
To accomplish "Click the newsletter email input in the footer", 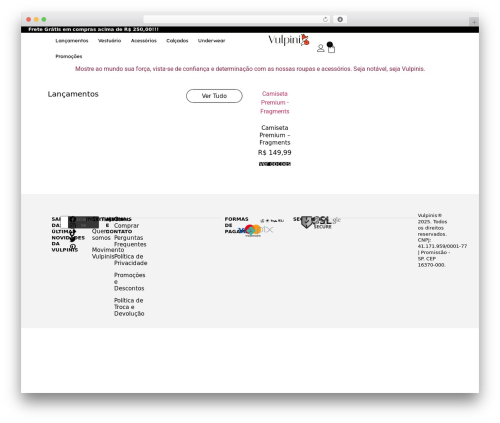I will pyautogui.click(x=65, y=222).
